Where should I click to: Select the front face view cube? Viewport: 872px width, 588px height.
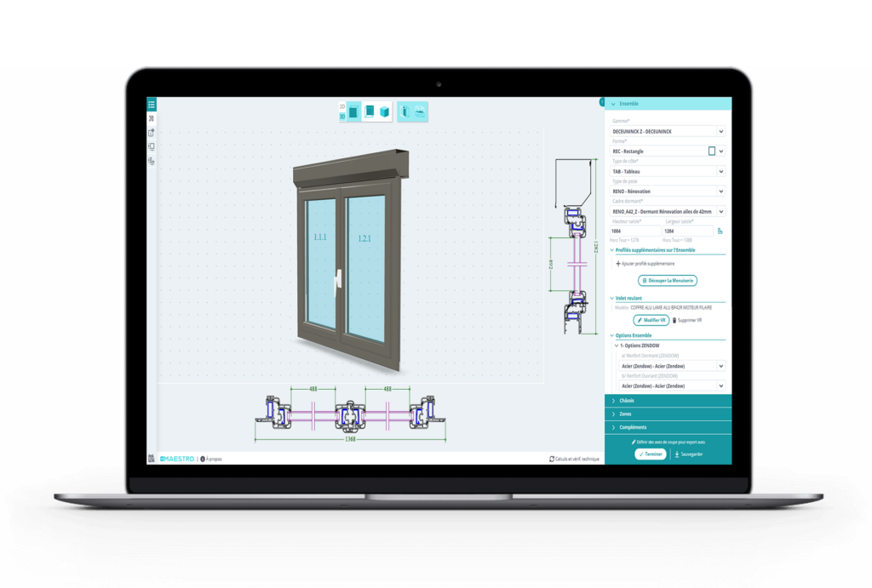click(353, 111)
